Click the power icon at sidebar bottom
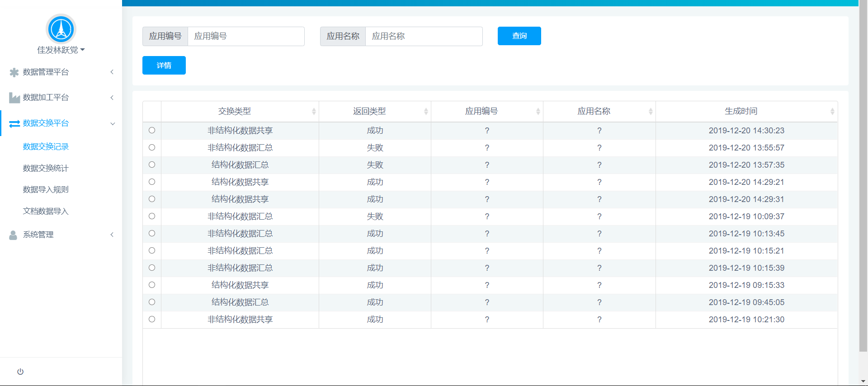This screenshot has height=386, width=868. (x=20, y=372)
